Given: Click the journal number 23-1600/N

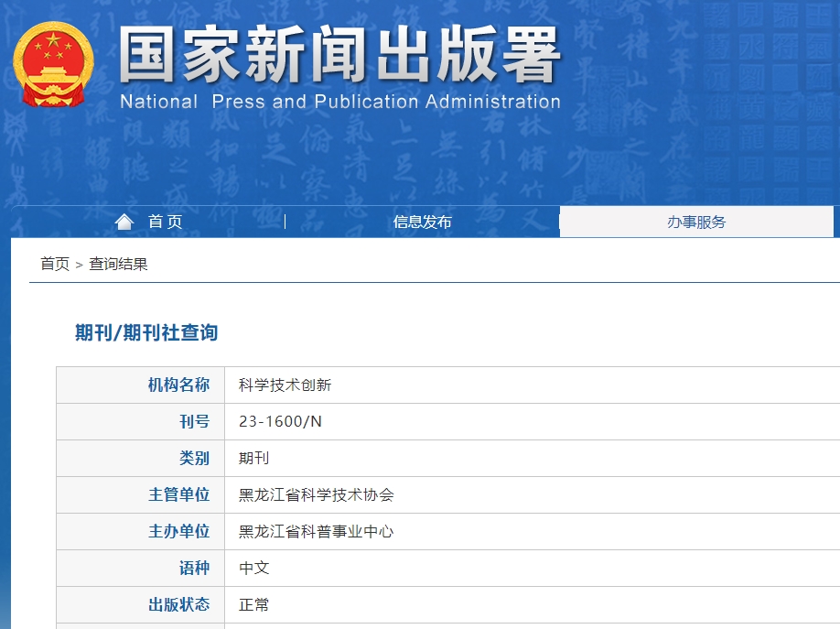Looking at the screenshot, I should (280, 421).
